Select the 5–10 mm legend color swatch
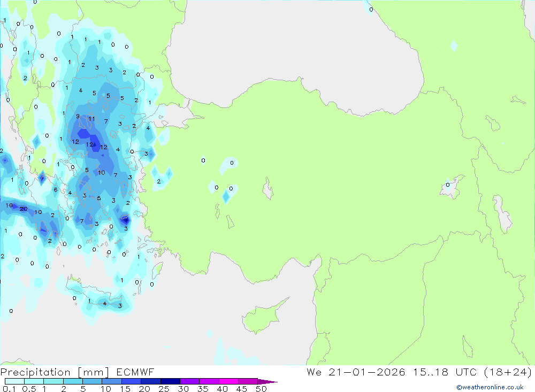 (92, 381)
